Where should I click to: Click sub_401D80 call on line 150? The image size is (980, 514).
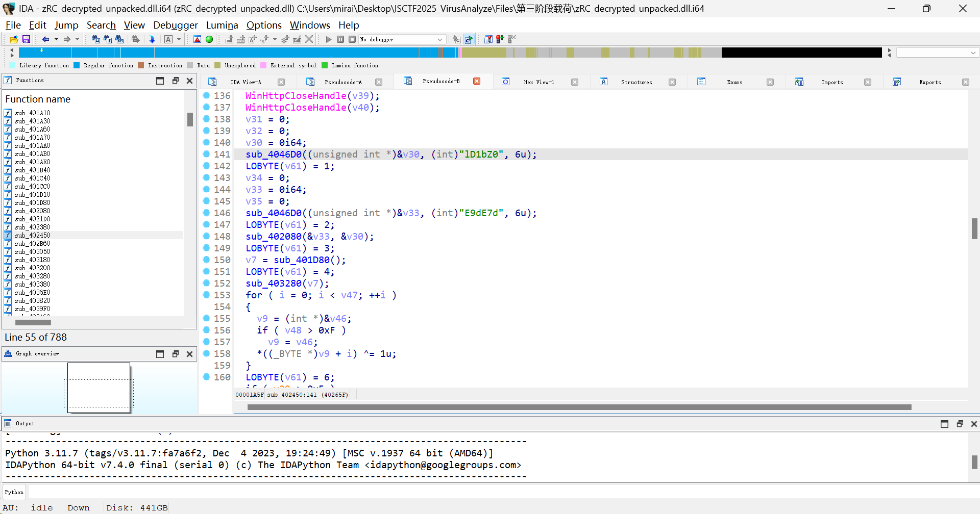302,260
